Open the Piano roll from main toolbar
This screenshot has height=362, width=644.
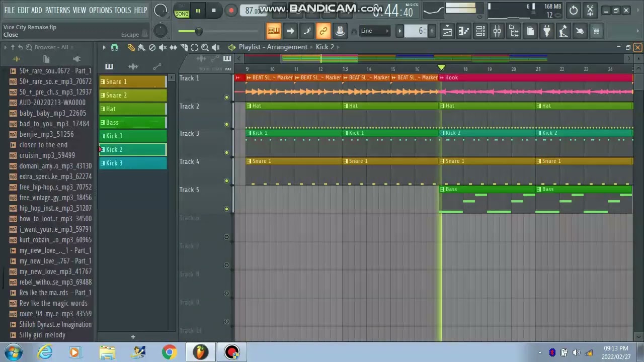pos(464,31)
